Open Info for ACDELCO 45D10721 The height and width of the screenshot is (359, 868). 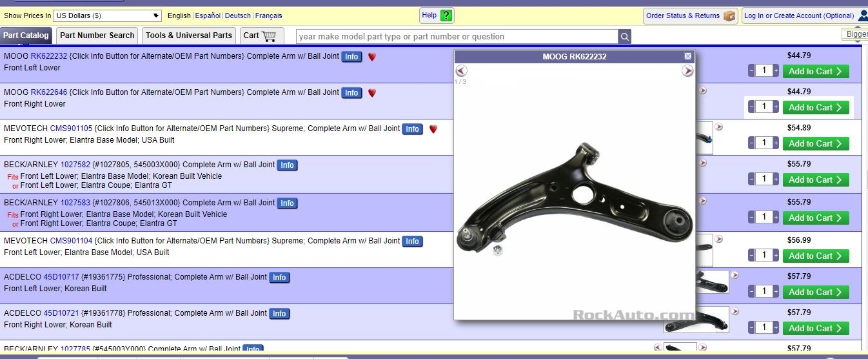click(x=279, y=314)
